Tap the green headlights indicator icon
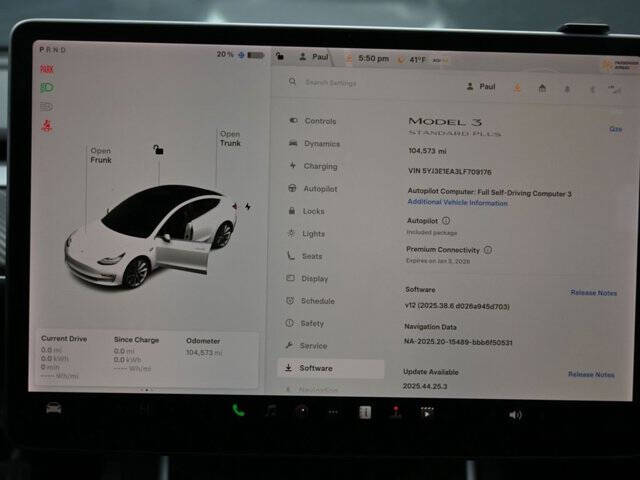The height and width of the screenshot is (480, 640). [47, 88]
